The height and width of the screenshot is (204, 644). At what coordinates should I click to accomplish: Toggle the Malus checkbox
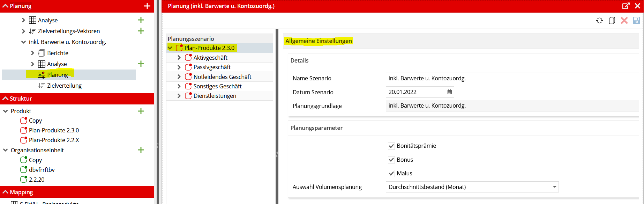point(391,173)
